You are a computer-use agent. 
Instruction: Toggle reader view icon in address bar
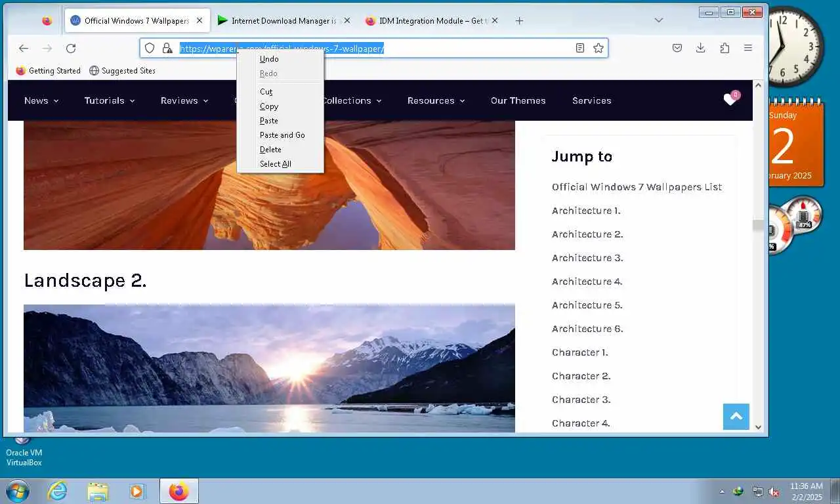coord(580,48)
